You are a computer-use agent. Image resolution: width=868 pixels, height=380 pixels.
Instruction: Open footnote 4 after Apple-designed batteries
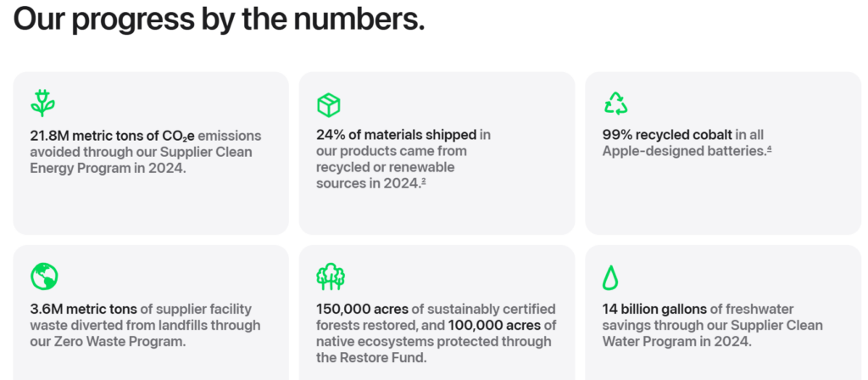click(768, 150)
